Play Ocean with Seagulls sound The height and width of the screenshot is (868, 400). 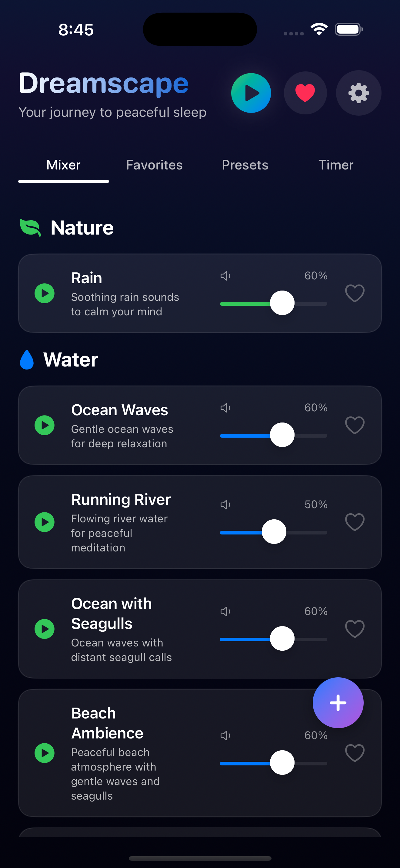pos(45,629)
